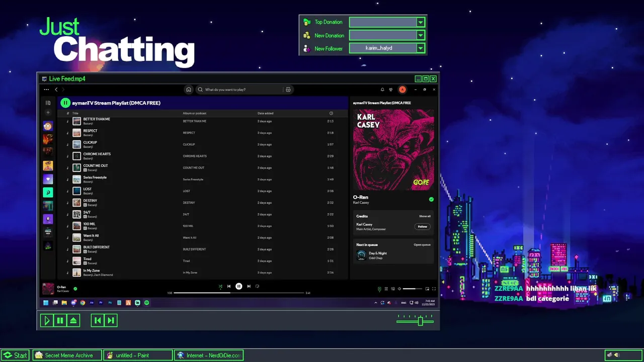The image size is (644, 362).
Task: Sort by Date added column header
Action: 266,113
